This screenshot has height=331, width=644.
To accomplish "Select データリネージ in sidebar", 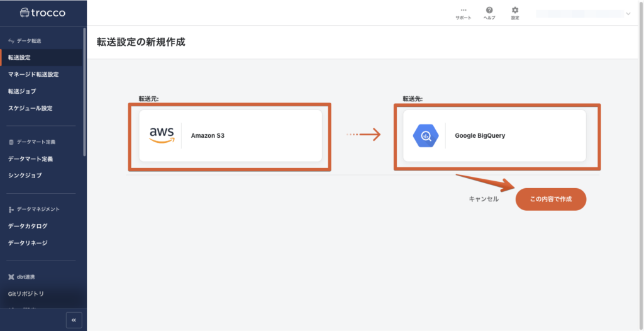I will [x=28, y=243].
